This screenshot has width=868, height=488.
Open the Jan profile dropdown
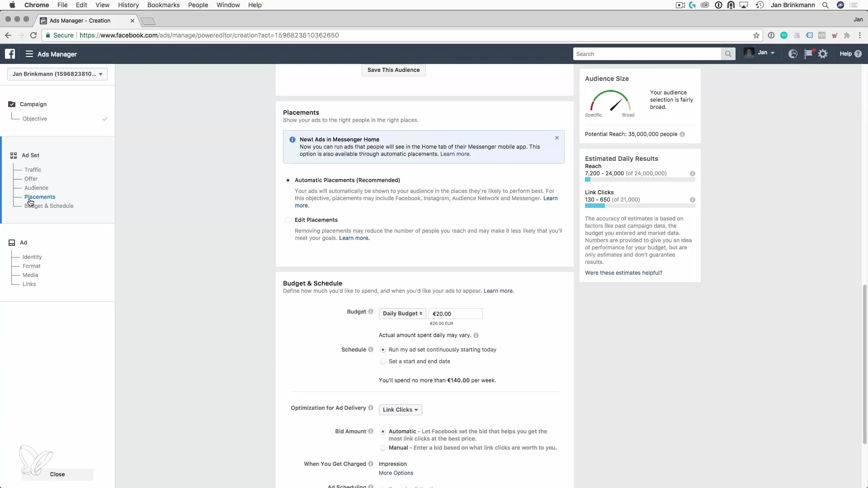(x=760, y=53)
